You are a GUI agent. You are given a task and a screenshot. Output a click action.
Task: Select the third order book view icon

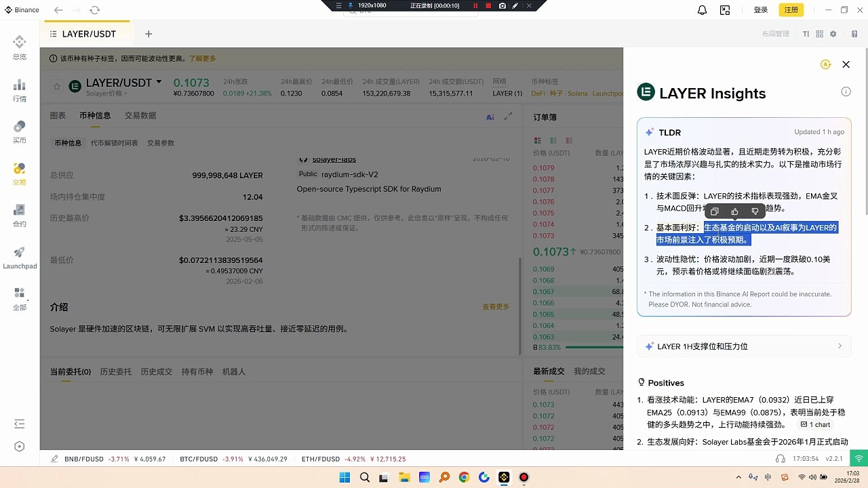tap(568, 140)
